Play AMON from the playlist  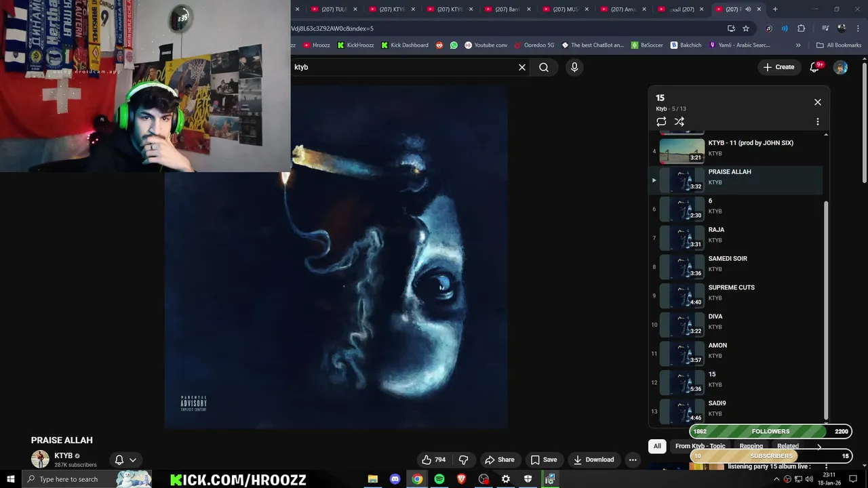736,353
